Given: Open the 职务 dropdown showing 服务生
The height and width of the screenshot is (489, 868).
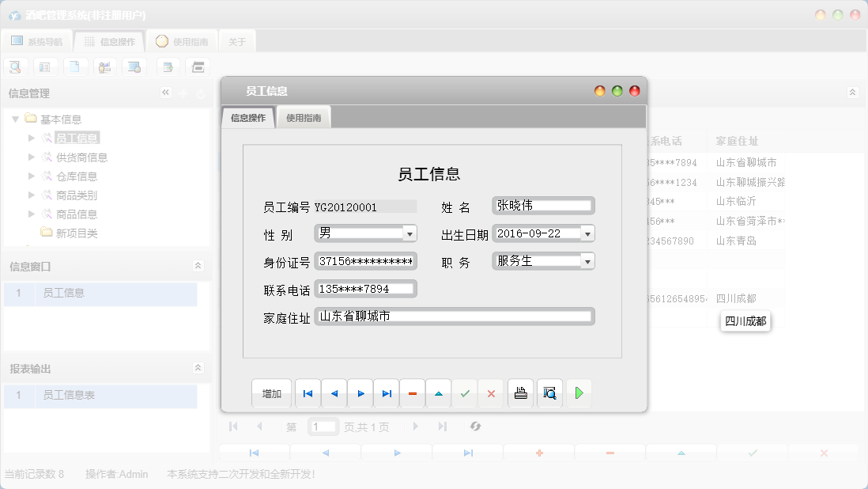Looking at the screenshot, I should (x=587, y=260).
